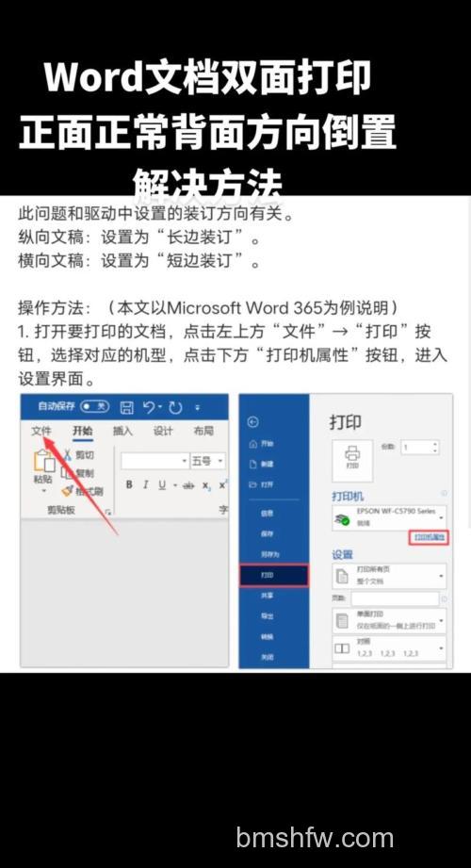This screenshot has width=471, height=868.
Task: Toggle Strikethrough formatting
Action: point(188,485)
